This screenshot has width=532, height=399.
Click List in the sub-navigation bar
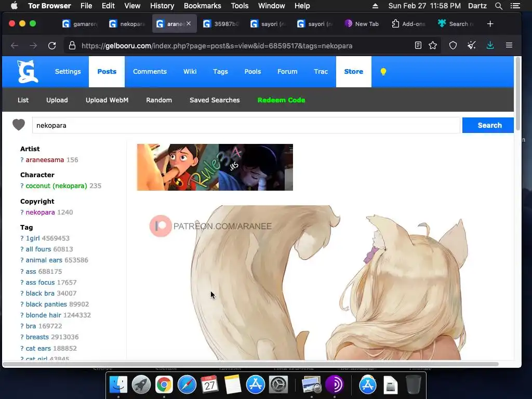pos(23,100)
